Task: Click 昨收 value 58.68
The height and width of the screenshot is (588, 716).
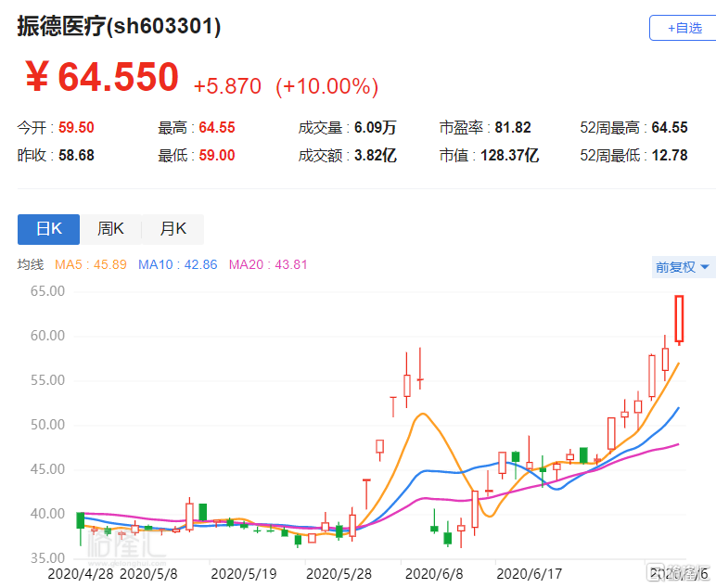Action: (76, 155)
